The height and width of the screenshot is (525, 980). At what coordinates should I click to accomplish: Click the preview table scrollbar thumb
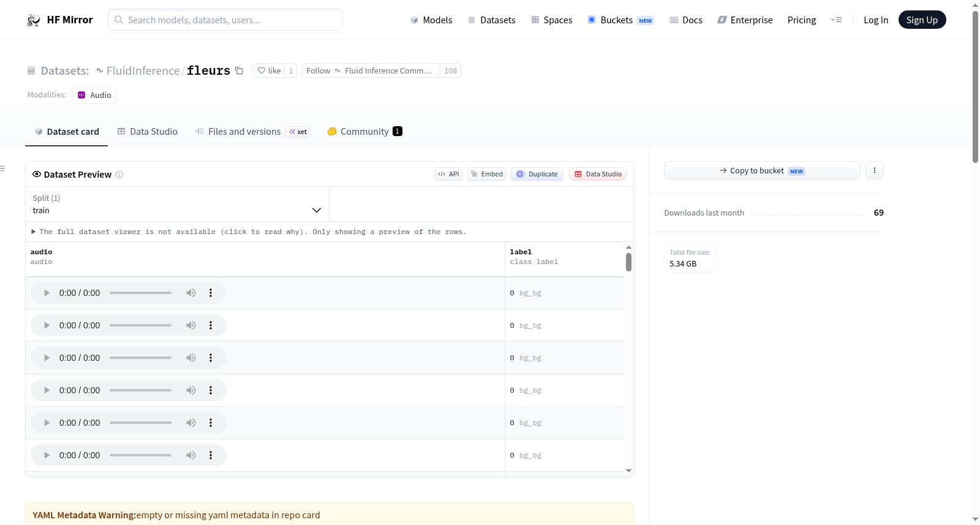pos(628,262)
